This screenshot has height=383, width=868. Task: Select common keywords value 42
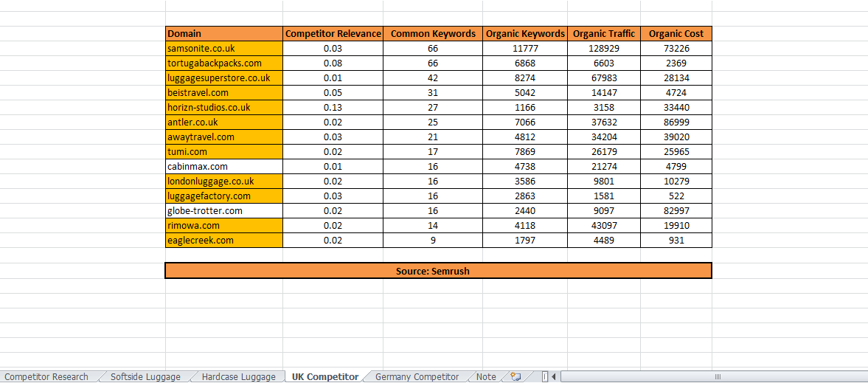(433, 77)
